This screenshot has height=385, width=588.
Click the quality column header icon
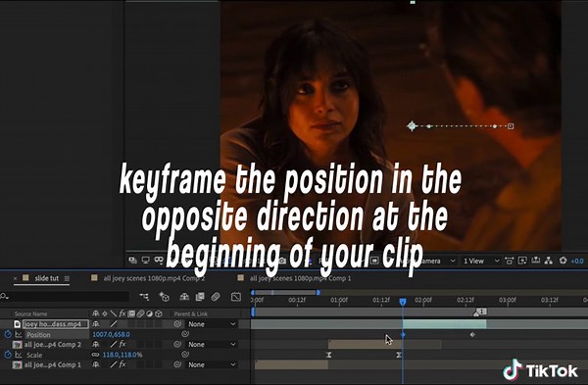click(x=114, y=313)
